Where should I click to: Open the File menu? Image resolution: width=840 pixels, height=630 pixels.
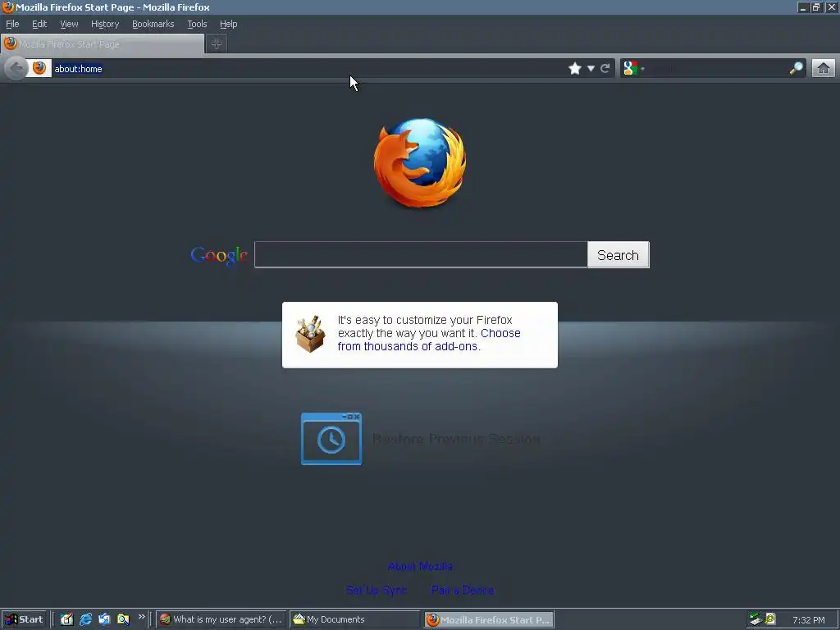12,24
